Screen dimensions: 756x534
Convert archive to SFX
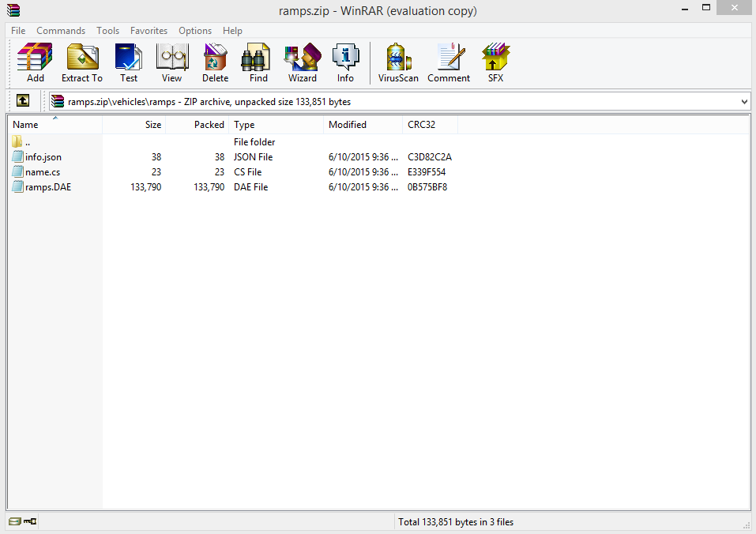click(x=495, y=62)
